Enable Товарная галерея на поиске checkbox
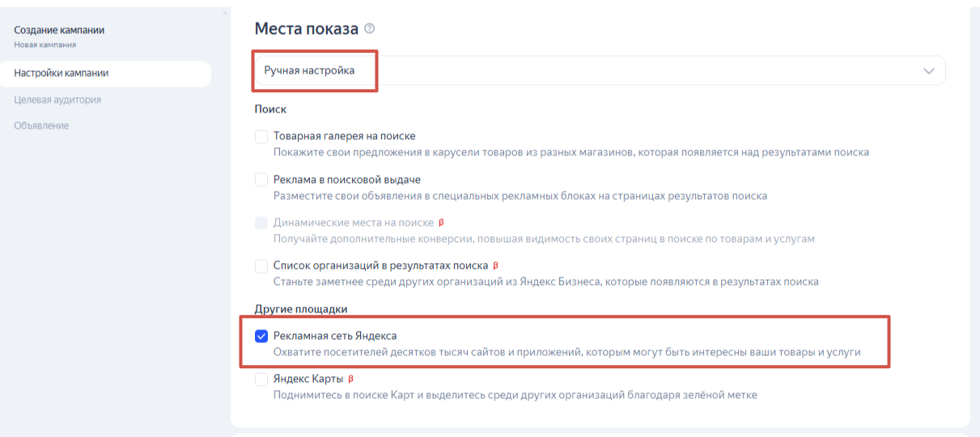The image size is (980, 437). [261, 136]
